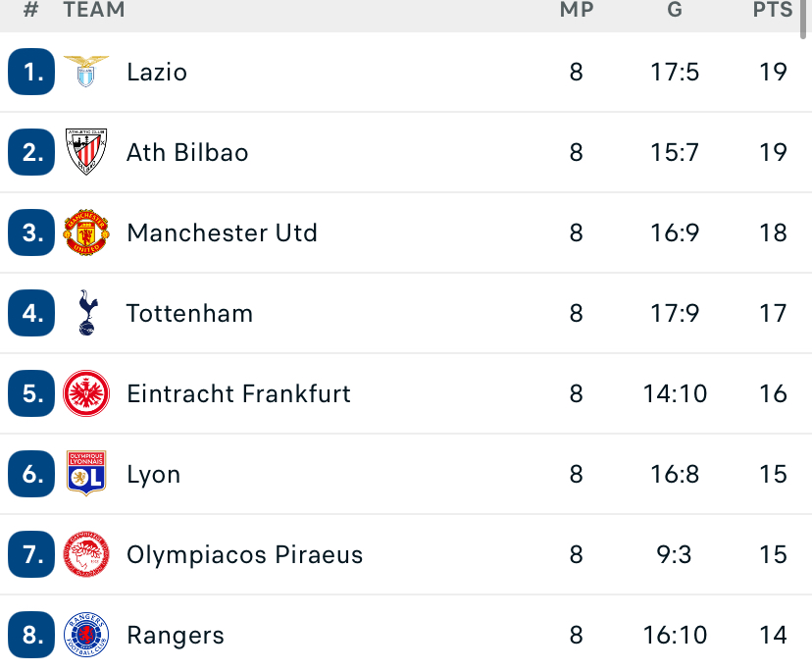Image resolution: width=812 pixels, height=671 pixels.
Task: Open the Manchester Utd team page
Action: click(222, 232)
